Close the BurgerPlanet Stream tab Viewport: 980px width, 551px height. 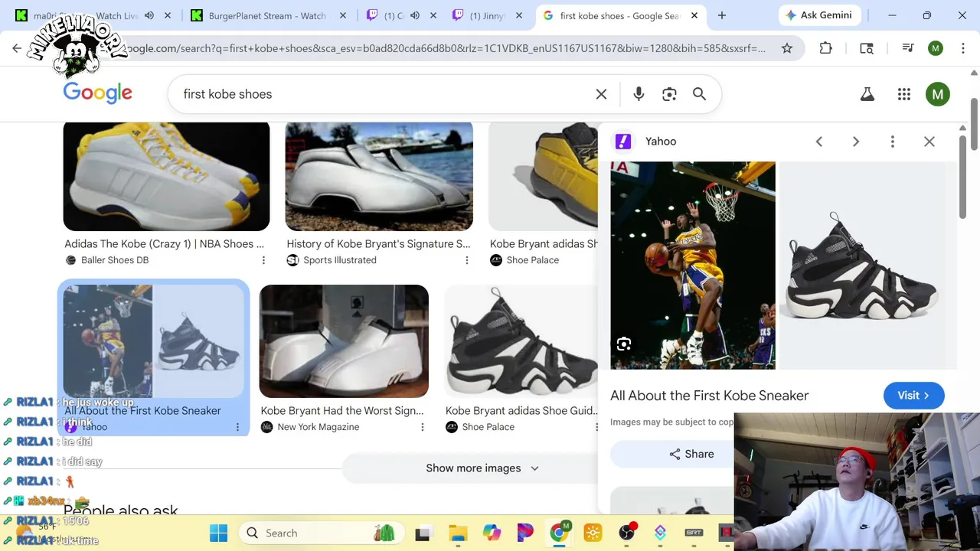(x=343, y=15)
